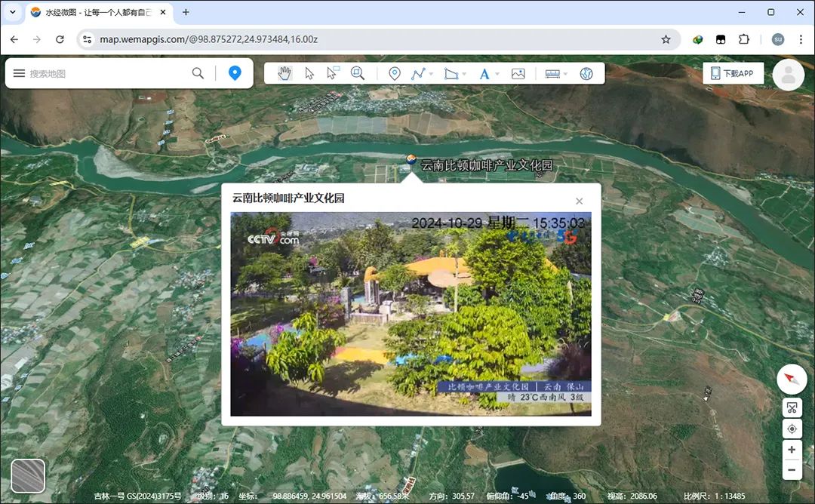The width and height of the screenshot is (815, 504).
Task: Click the popup title 云南比顿咖啡产业文化园
Action: click(x=288, y=198)
